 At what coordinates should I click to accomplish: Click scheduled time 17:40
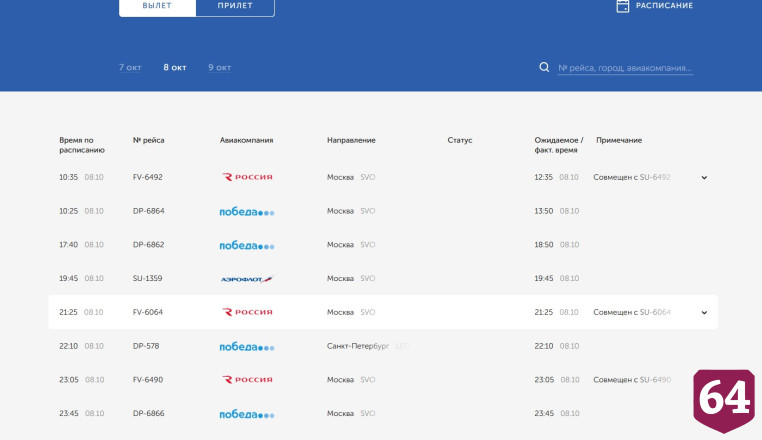pos(69,245)
